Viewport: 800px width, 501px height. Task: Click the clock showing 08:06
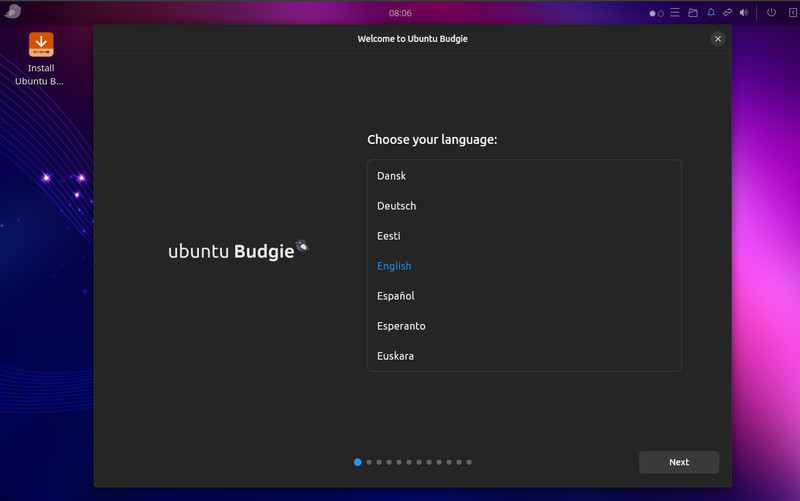400,13
